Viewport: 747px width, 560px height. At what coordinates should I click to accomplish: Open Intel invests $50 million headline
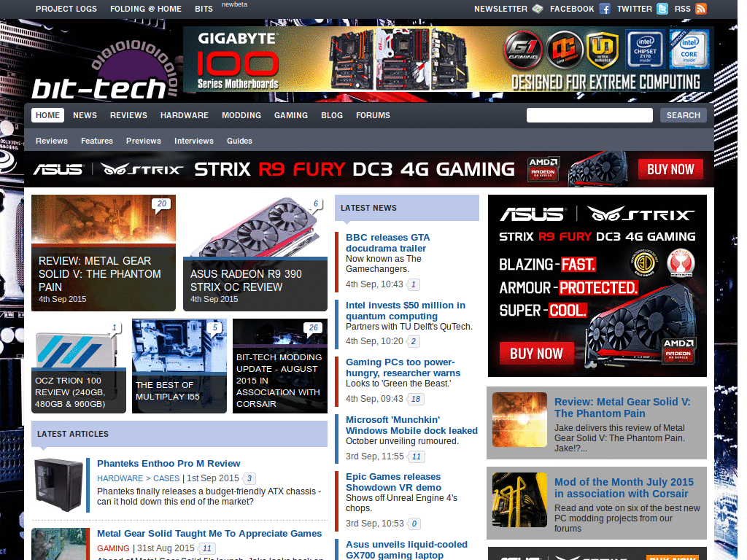[406, 311]
